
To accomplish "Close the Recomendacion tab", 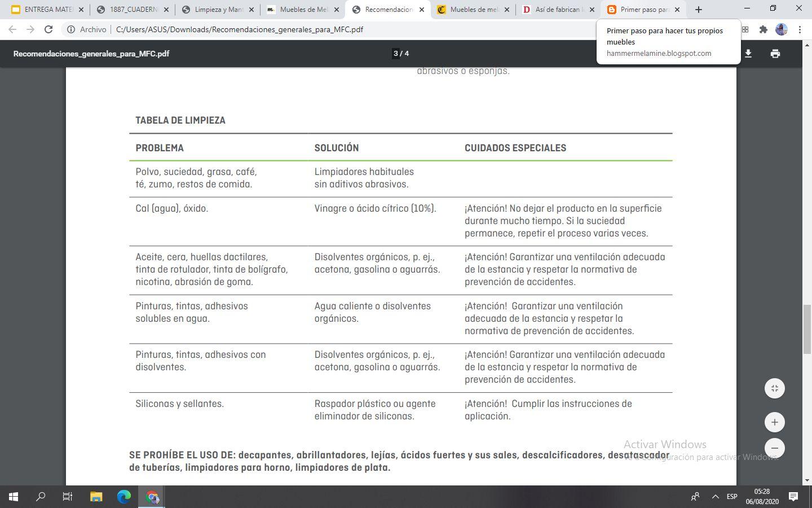I will 422,10.
